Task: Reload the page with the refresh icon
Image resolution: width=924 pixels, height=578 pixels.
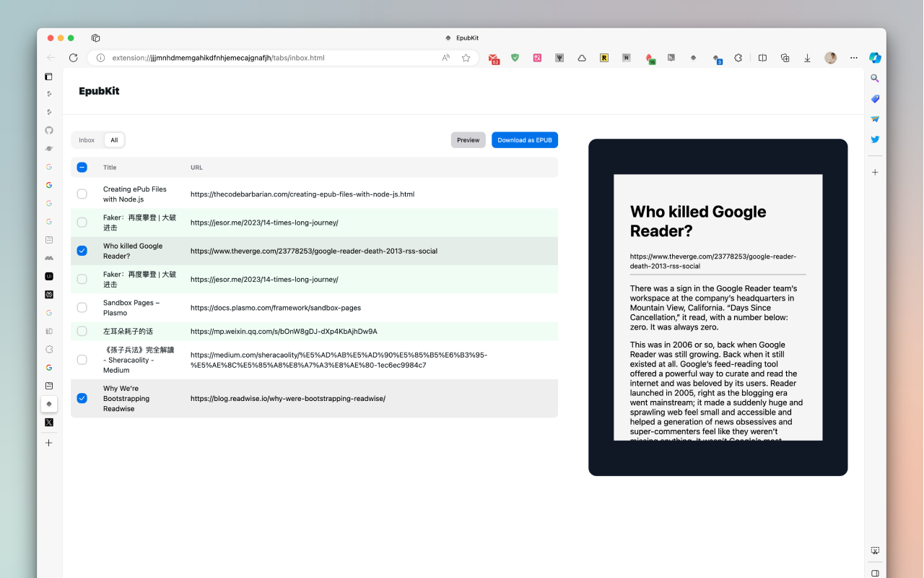Action: point(73,57)
